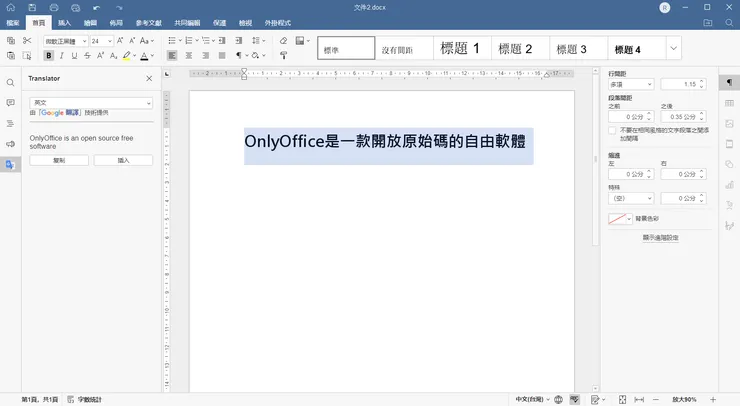740x406 pixels.
Task: Click the Fit to width icon in status bar
Action: (639, 399)
